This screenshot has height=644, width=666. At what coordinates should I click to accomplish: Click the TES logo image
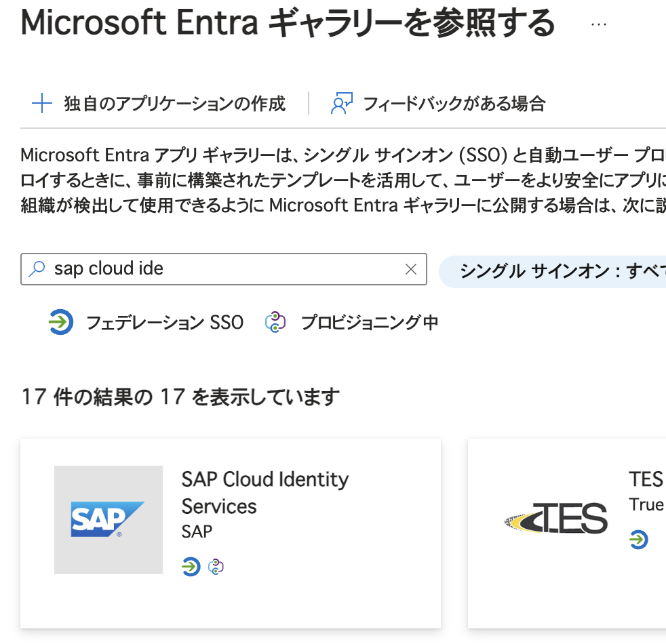[x=556, y=520]
